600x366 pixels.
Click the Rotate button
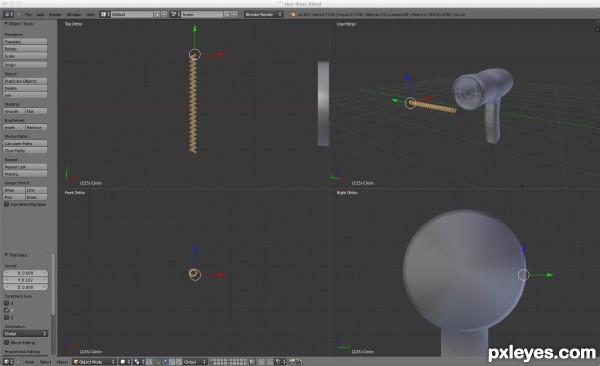(25, 49)
